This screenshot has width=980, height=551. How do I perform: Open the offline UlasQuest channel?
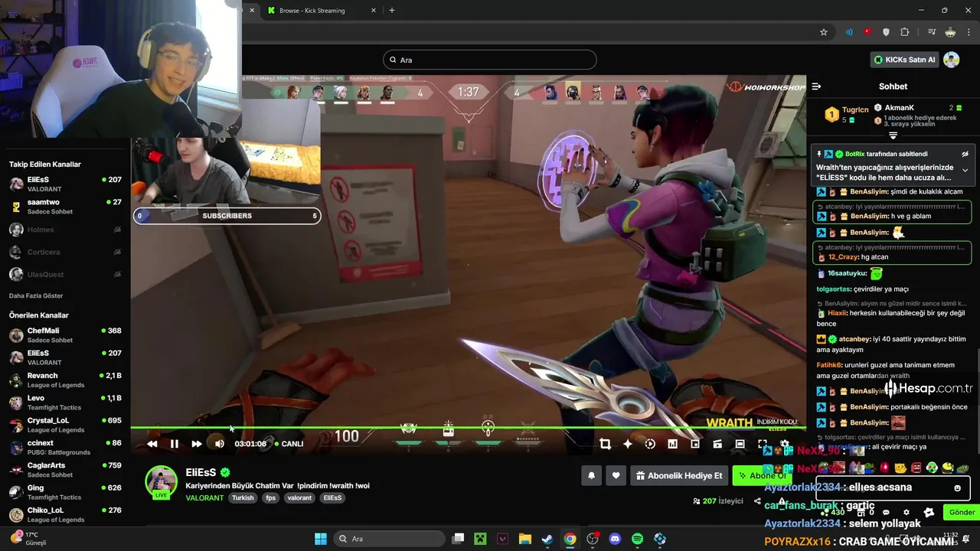tap(65, 274)
